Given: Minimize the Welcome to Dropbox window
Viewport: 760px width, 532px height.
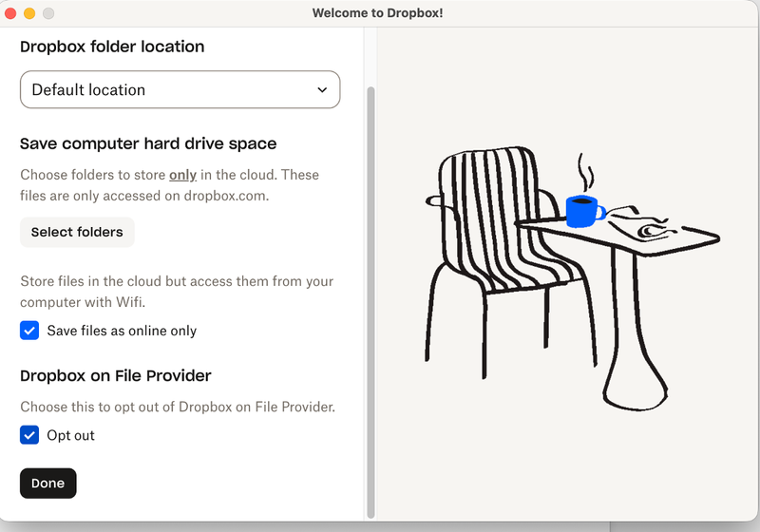Looking at the screenshot, I should tap(29, 13).
